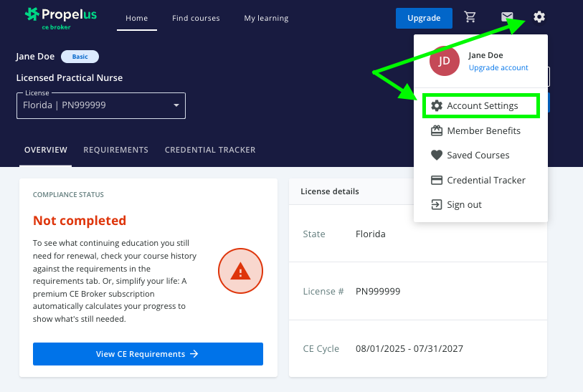Click the Sign out arrow icon
Screen dimensions: 583x392
436,204
